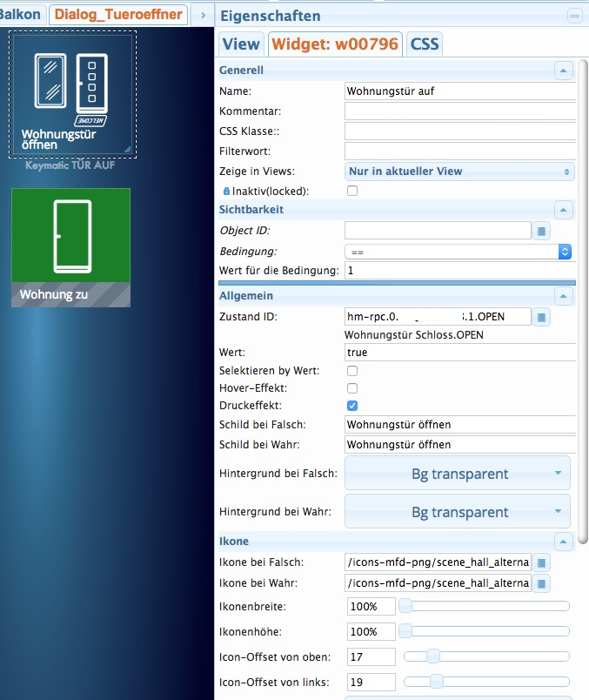Open the Balkon view tab
The width and height of the screenshot is (589, 700).
[x=22, y=14]
